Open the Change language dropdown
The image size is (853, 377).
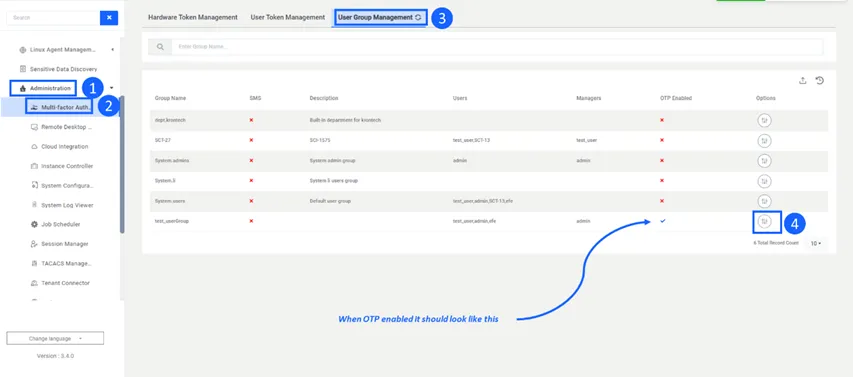click(55, 338)
